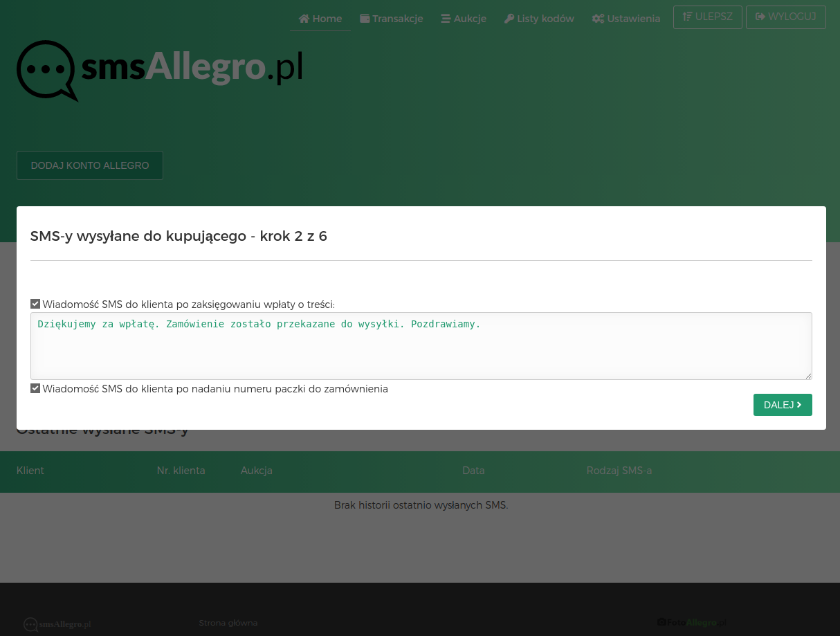Click into the SMS message text area
Viewport: 840px width, 636px height.
421,346
